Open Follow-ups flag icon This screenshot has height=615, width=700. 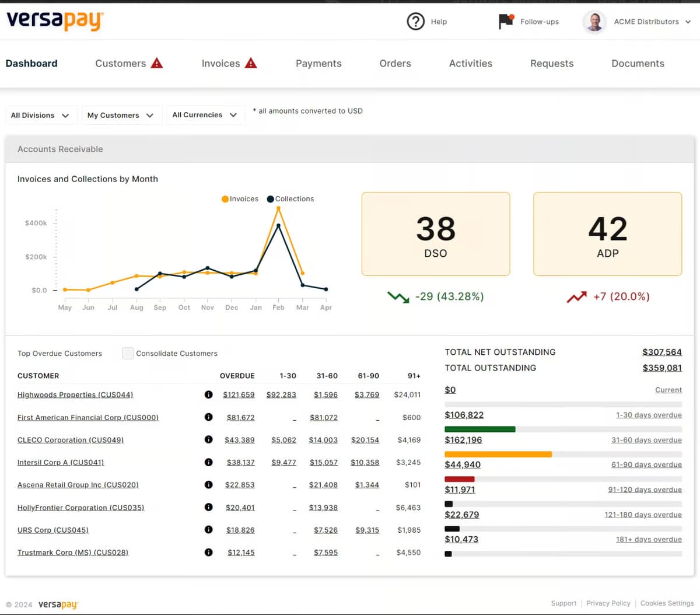tap(506, 21)
